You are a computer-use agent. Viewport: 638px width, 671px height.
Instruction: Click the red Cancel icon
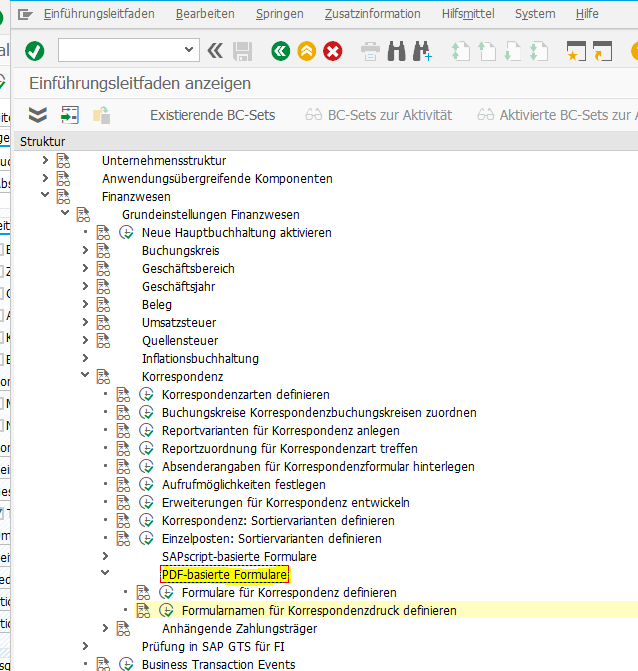[x=332, y=51]
